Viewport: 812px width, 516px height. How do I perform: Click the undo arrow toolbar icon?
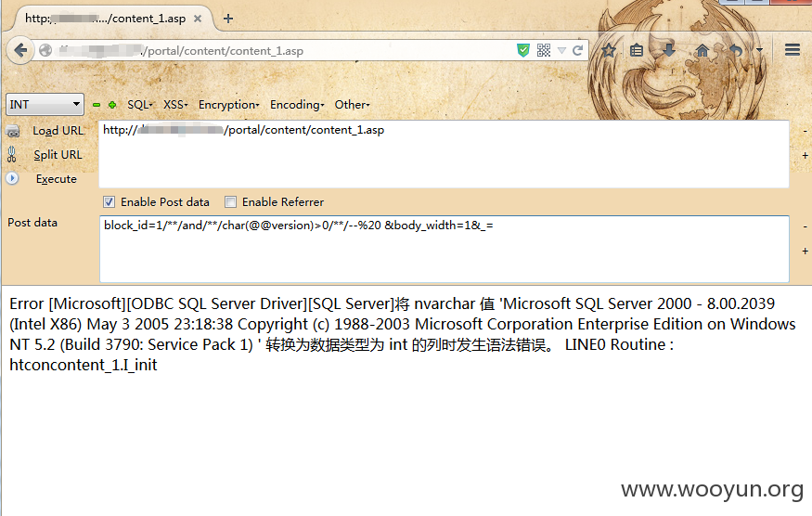(736, 50)
